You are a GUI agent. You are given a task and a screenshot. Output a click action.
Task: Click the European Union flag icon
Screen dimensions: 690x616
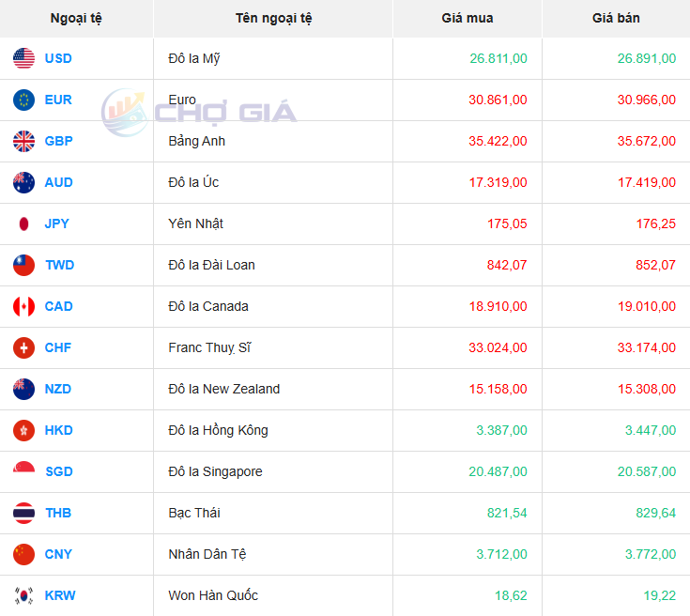(x=24, y=100)
